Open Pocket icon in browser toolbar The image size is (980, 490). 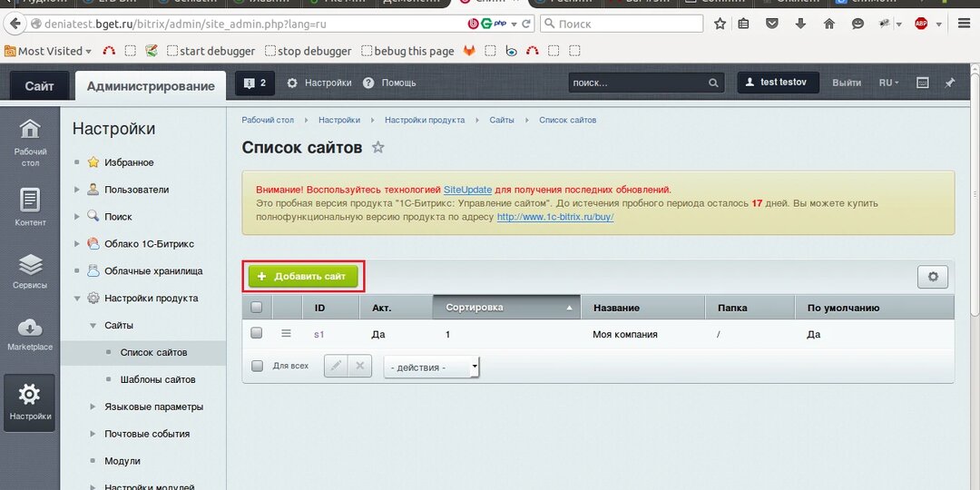772,24
